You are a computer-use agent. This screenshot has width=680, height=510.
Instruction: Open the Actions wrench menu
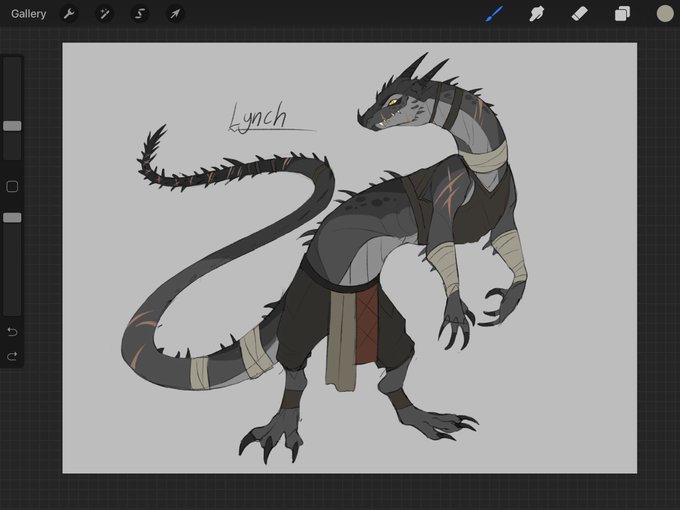pyautogui.click(x=69, y=14)
